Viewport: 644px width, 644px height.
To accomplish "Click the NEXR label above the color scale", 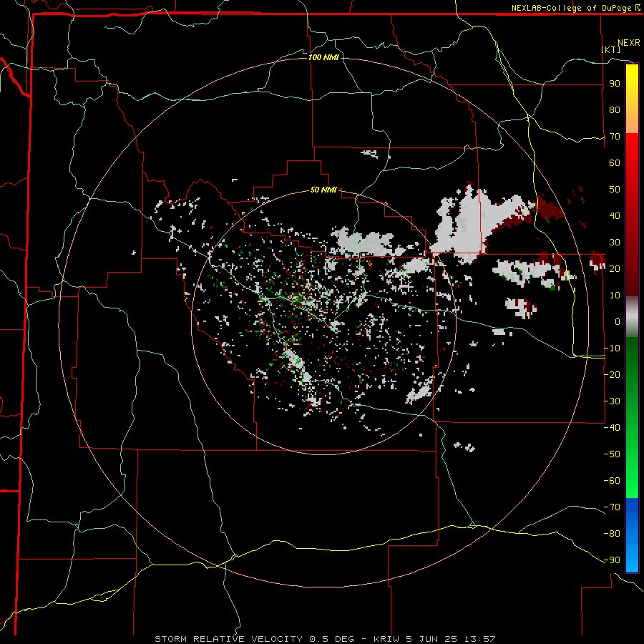I will [629, 43].
